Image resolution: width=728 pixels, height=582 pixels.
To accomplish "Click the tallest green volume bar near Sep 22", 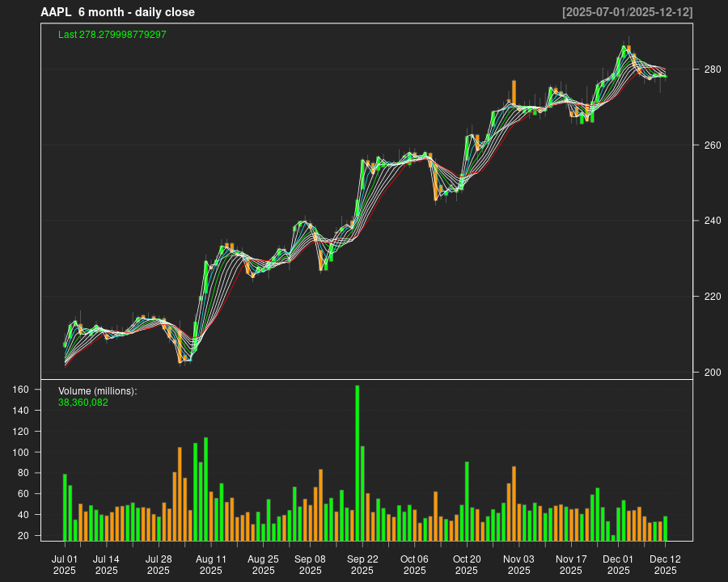I will pos(358,461).
